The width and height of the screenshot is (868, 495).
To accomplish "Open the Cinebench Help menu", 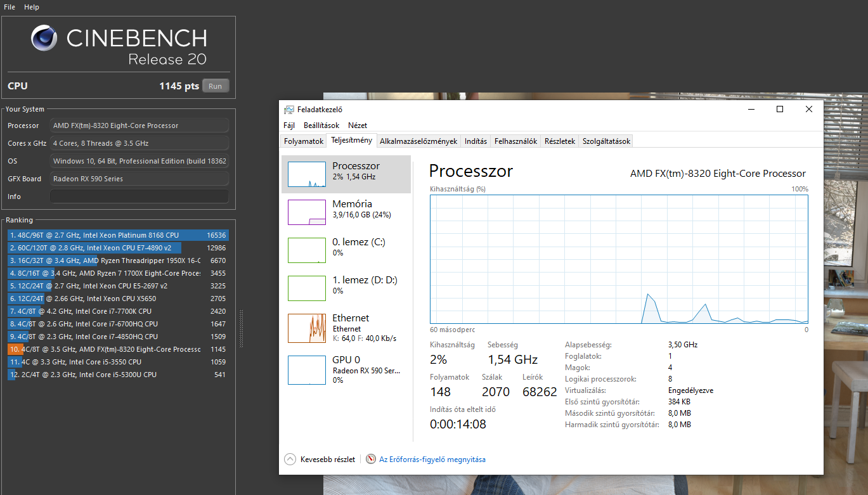I will coord(32,7).
